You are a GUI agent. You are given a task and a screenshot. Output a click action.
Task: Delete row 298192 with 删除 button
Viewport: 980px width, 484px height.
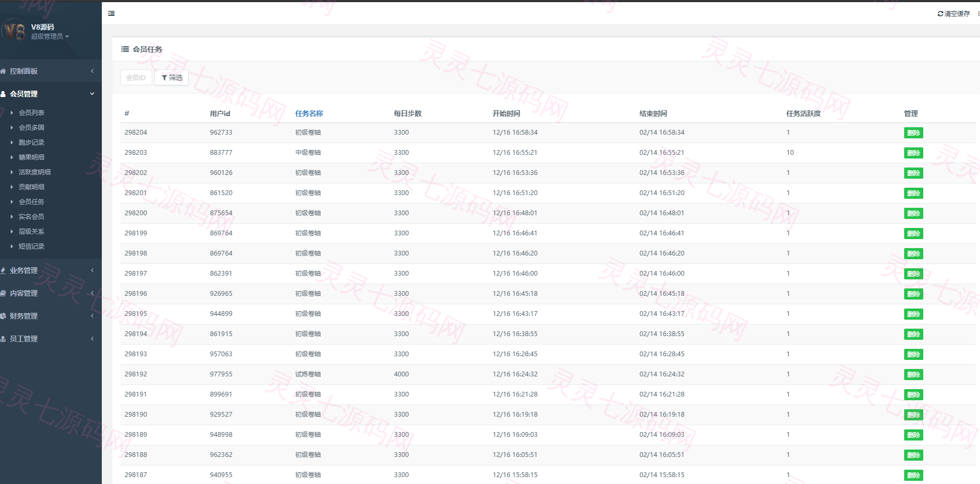point(913,375)
